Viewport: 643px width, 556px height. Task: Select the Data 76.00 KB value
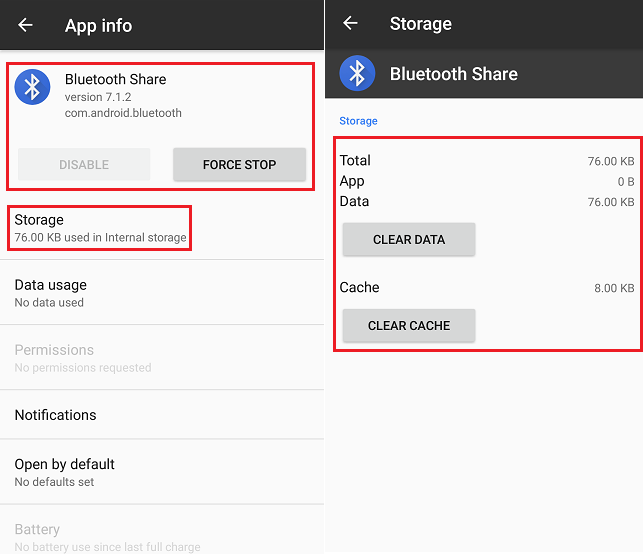click(611, 202)
